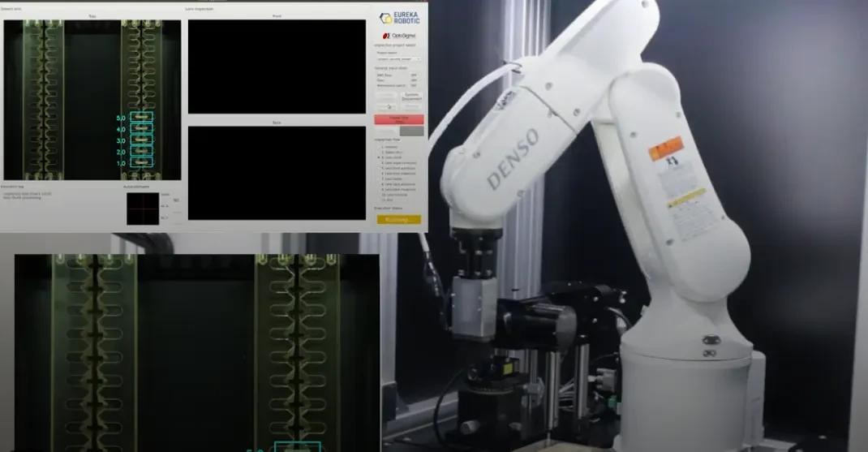868x452 pixels.
Task: Click the yellow Running status indicator
Action: click(x=398, y=219)
